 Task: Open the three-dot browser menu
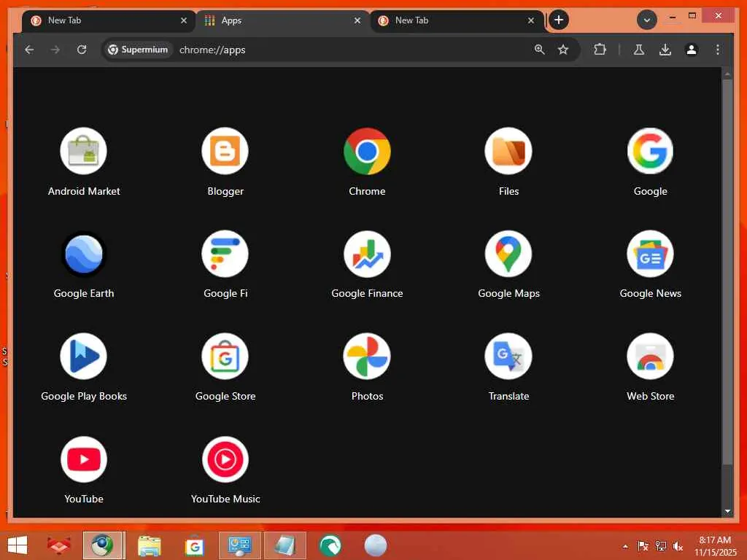(x=718, y=50)
